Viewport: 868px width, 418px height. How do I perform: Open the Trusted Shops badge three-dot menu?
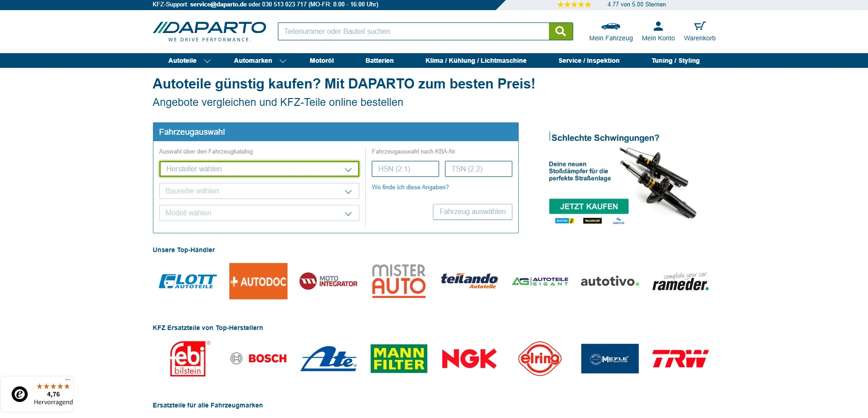(68, 379)
